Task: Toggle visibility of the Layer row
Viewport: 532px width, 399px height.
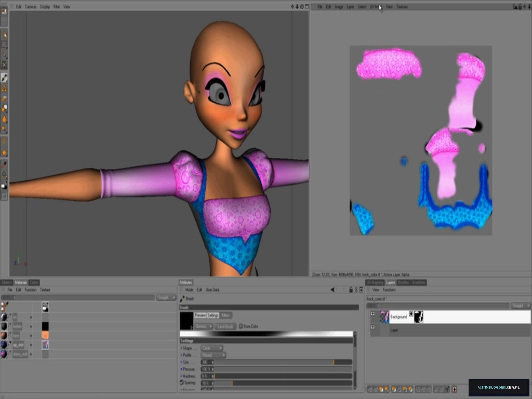Action: point(373,327)
